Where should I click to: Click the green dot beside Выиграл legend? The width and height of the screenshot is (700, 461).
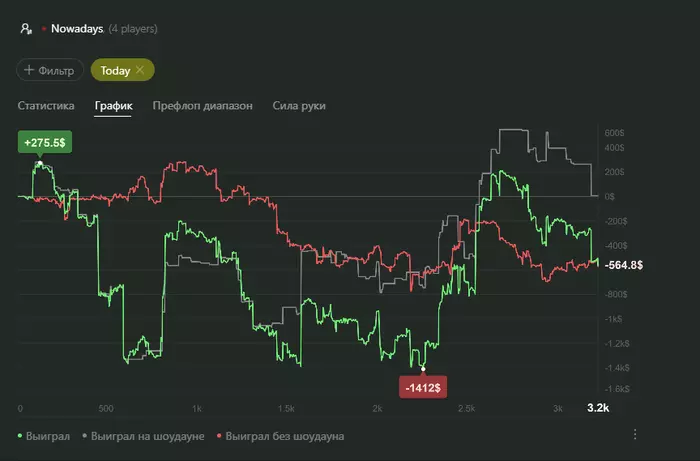21,436
